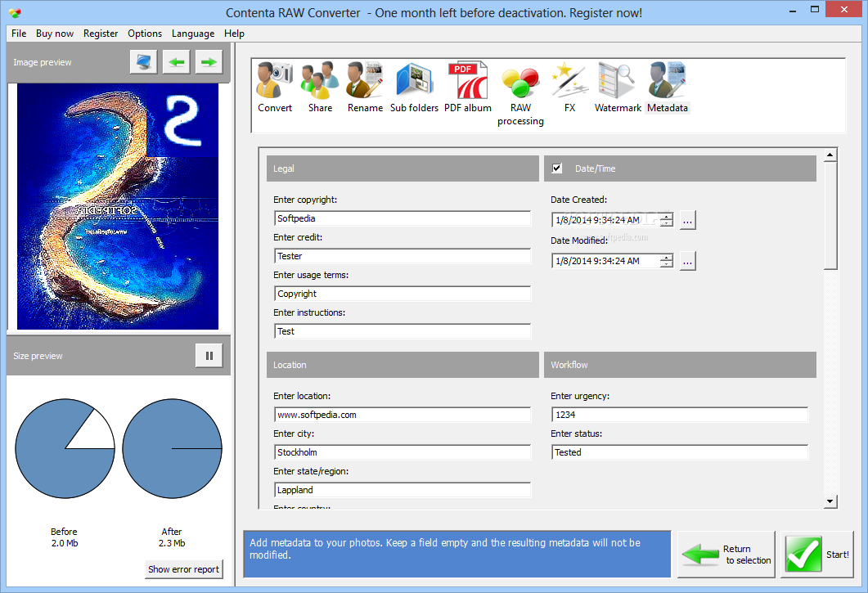Viewport: 868px width, 593px height.
Task: Decrease Date Modified with stepper down arrow
Action: tap(667, 265)
